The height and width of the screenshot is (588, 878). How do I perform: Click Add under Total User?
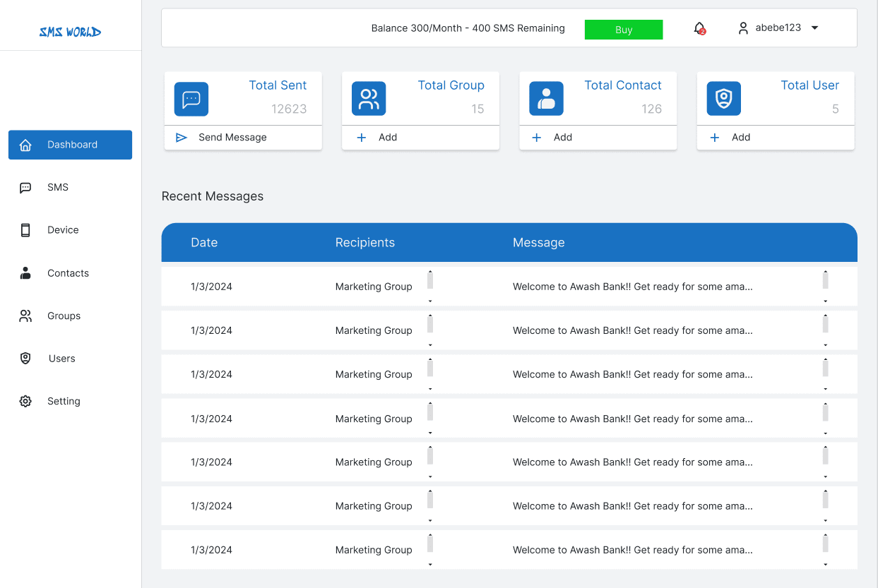pos(741,138)
